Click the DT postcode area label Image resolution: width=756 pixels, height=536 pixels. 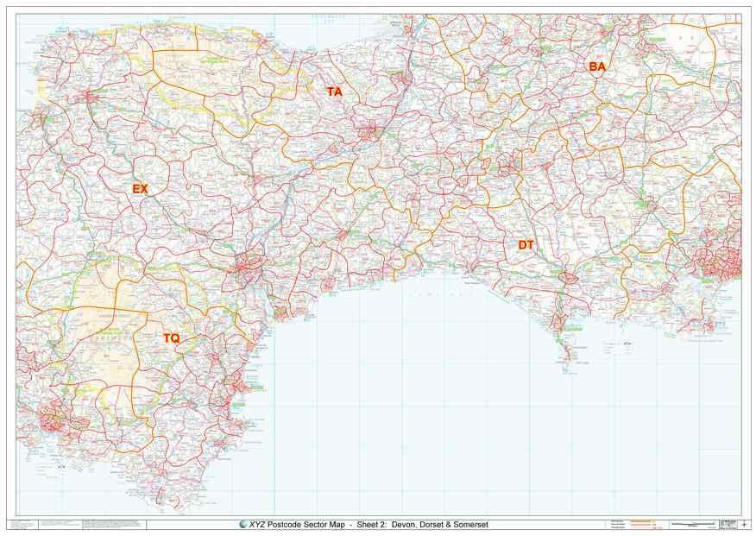[x=526, y=245]
